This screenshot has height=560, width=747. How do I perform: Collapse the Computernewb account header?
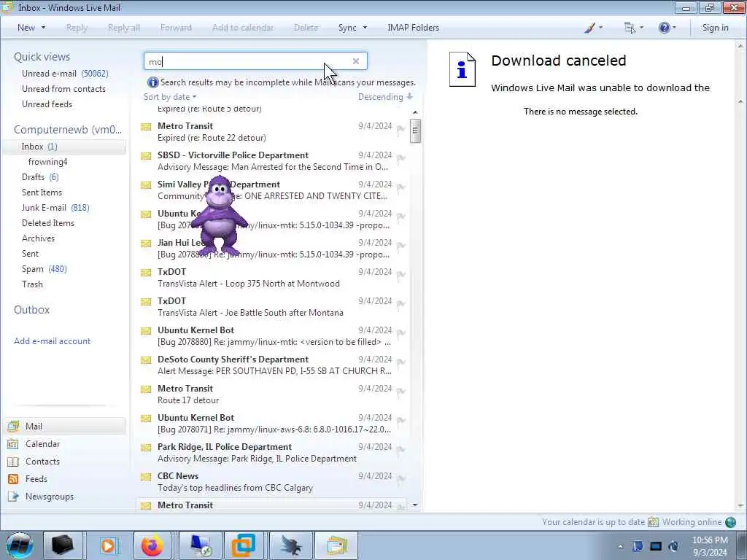coord(68,130)
